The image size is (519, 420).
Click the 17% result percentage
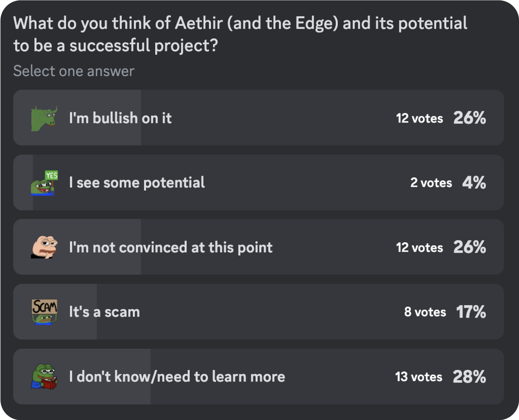click(x=471, y=312)
